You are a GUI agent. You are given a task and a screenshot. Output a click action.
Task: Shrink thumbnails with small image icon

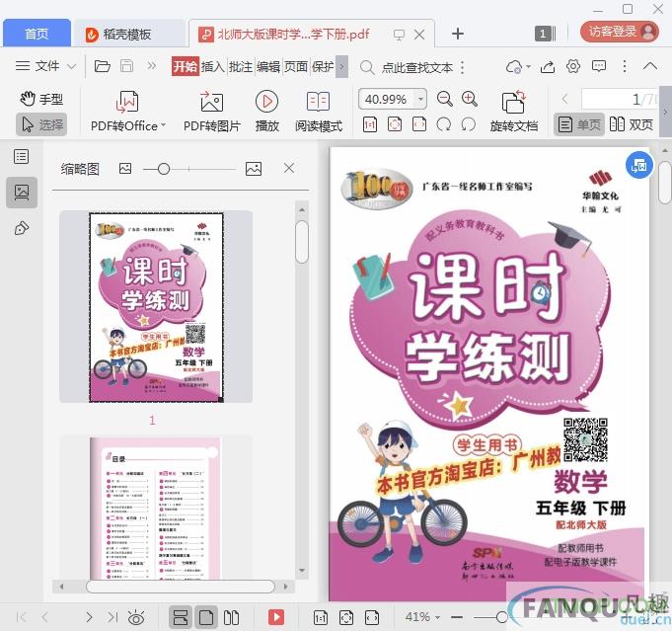pyautogui.click(x=125, y=169)
